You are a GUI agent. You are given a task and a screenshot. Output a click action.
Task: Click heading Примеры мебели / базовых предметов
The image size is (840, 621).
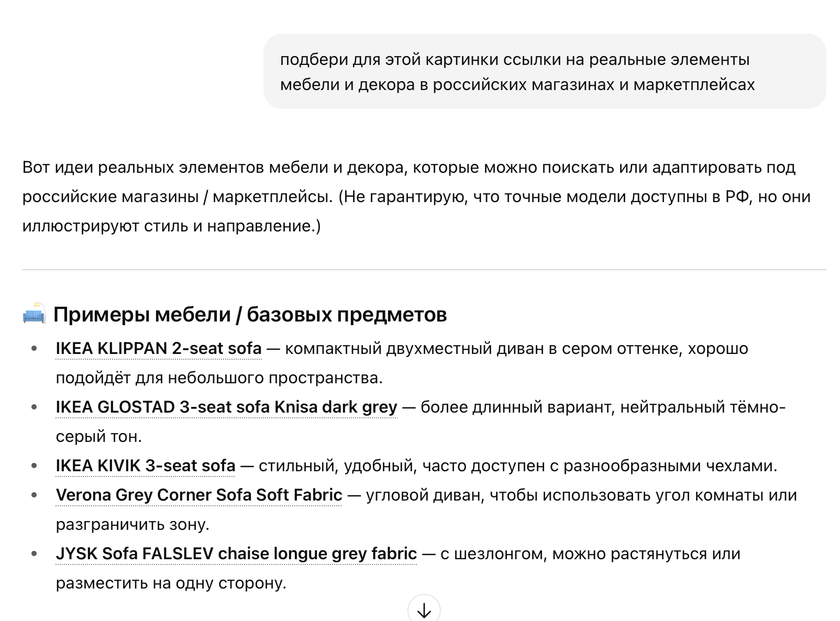(250, 315)
